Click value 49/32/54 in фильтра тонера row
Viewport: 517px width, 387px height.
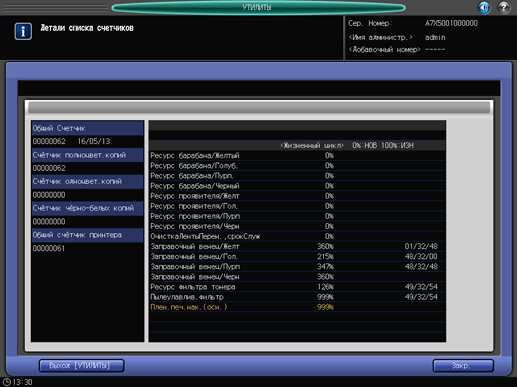421,287
